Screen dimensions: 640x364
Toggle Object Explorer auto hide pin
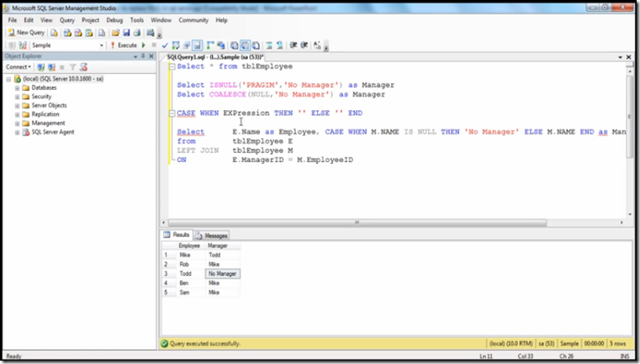143,56
